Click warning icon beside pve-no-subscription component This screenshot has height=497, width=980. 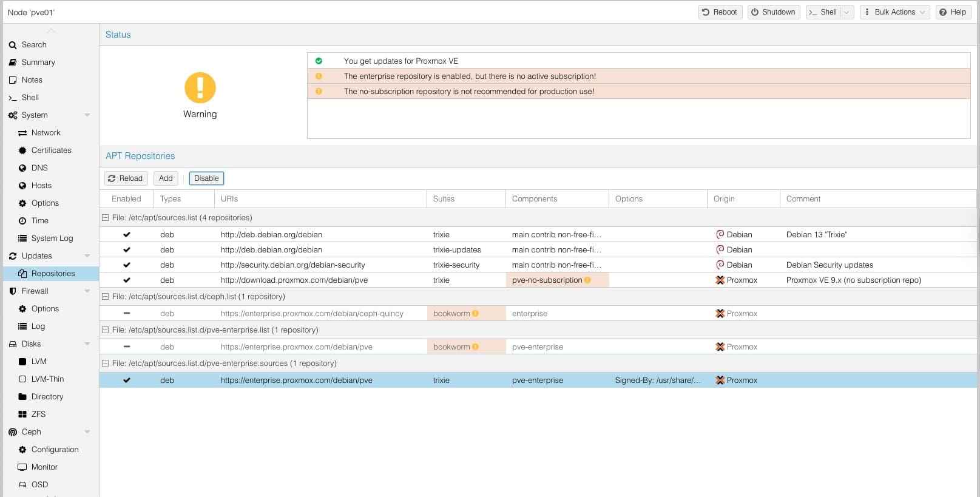[587, 280]
